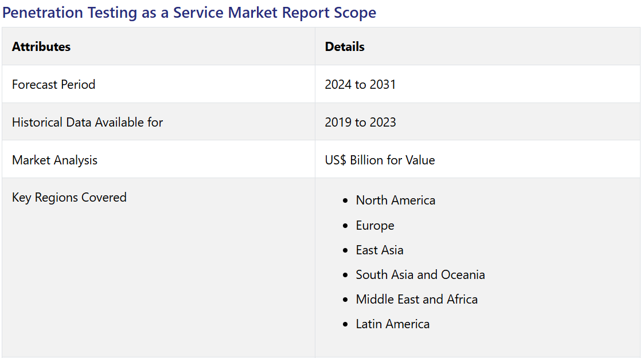Select East Asia in the regions list

(379, 250)
